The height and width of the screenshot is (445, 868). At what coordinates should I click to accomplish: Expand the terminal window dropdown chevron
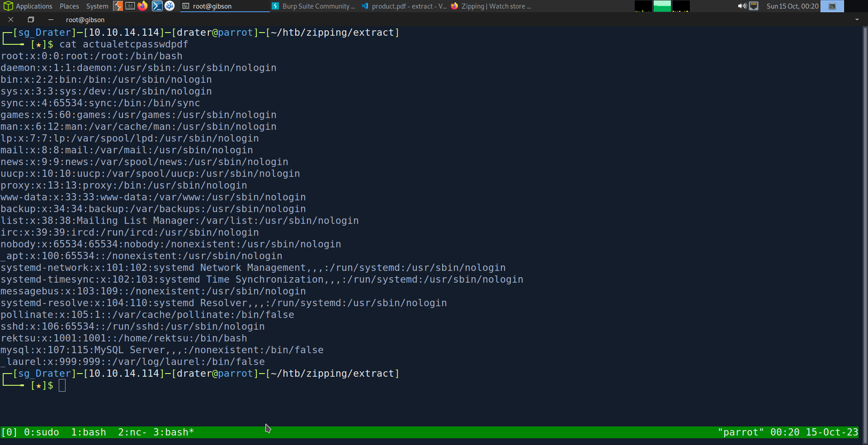[857, 19]
